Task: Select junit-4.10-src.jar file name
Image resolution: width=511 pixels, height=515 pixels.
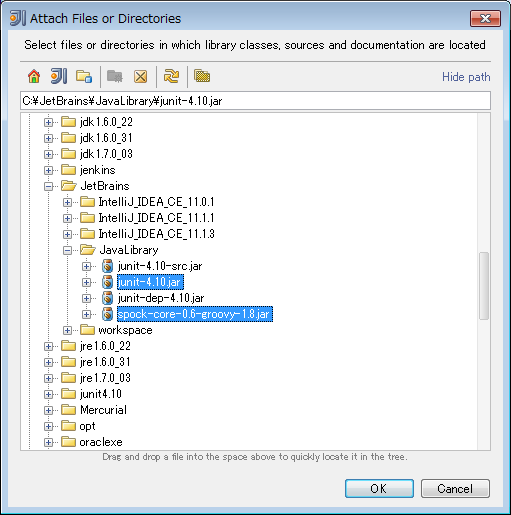Action: coord(160,266)
